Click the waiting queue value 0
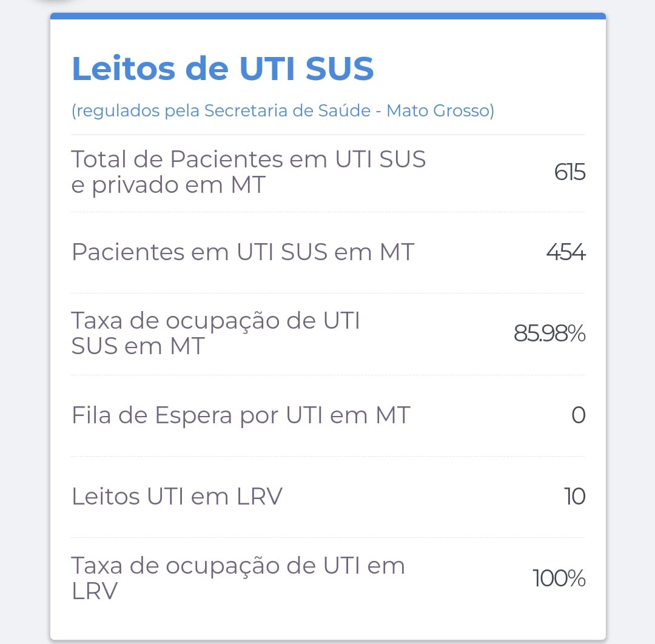This screenshot has width=655, height=644. point(579,415)
